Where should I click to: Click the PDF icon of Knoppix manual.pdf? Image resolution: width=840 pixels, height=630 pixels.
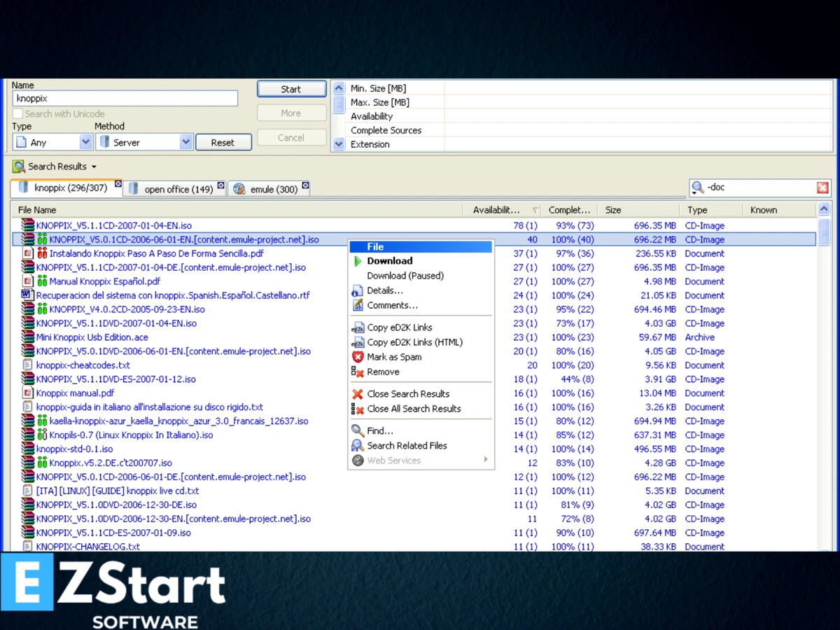pyautogui.click(x=28, y=393)
